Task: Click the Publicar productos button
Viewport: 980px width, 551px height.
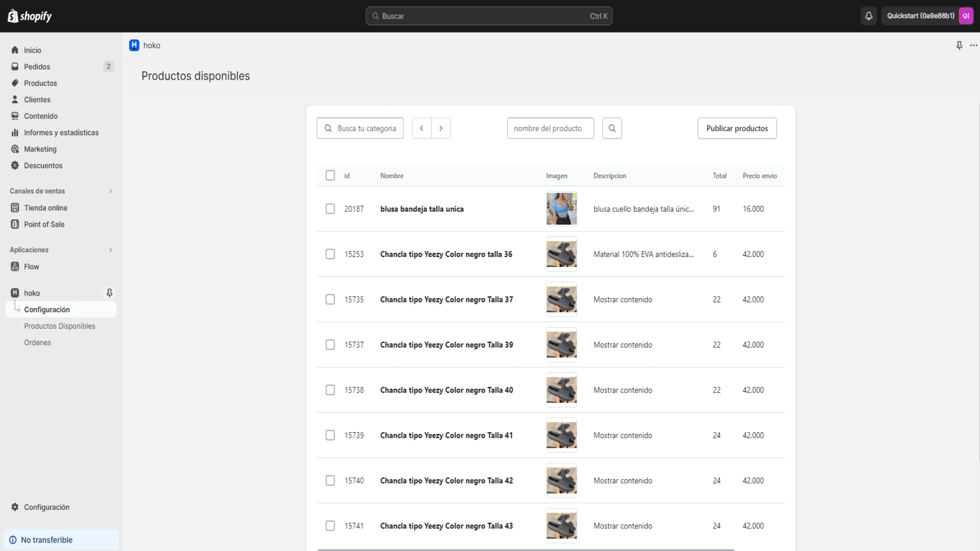Action: pos(737,129)
